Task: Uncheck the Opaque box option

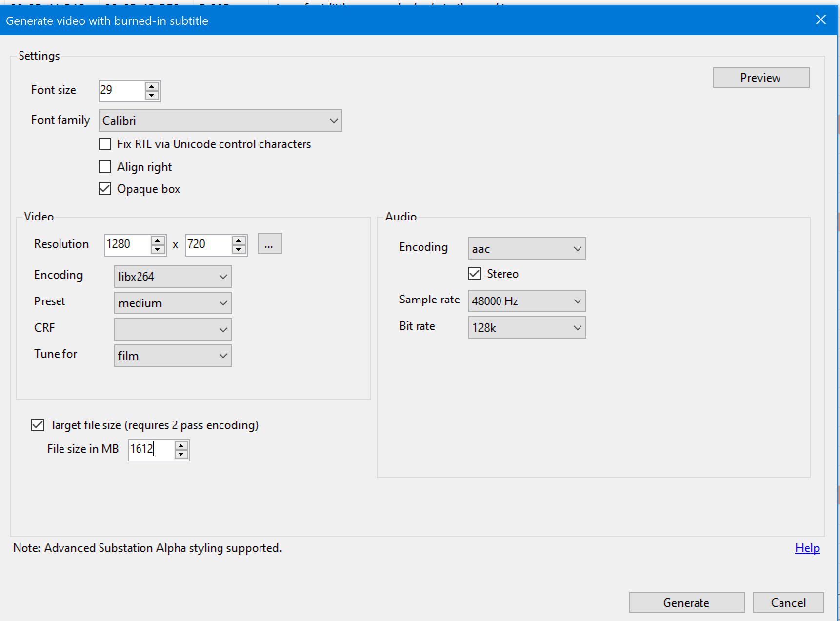Action: point(105,189)
